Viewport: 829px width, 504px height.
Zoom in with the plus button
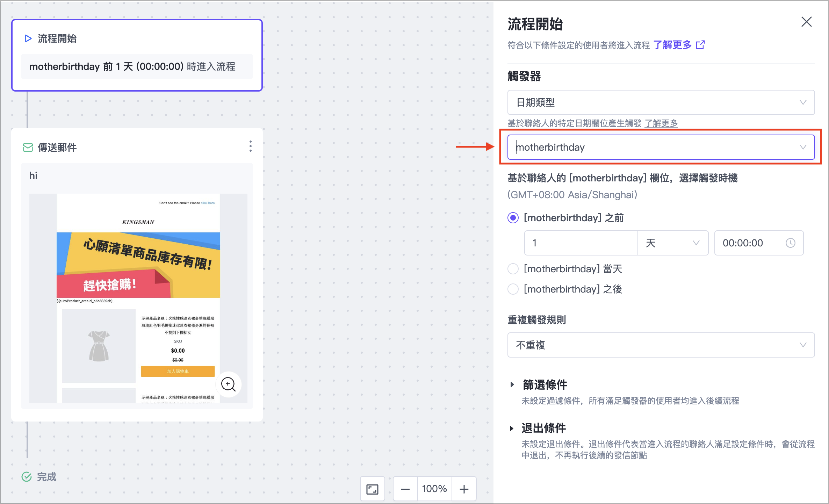pos(464,489)
